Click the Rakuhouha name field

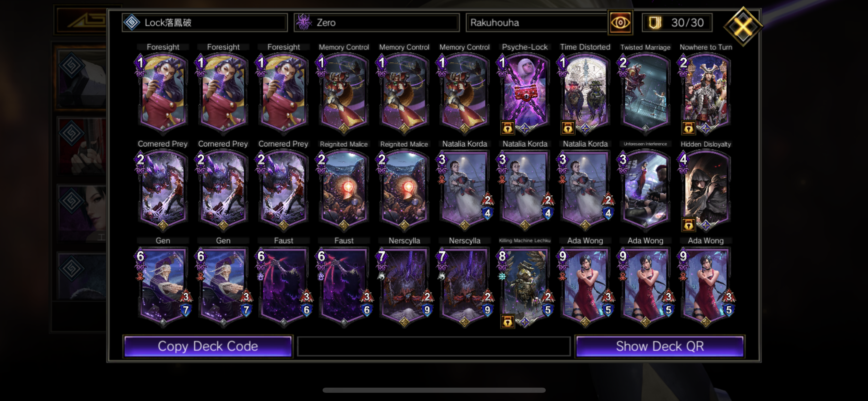click(536, 23)
